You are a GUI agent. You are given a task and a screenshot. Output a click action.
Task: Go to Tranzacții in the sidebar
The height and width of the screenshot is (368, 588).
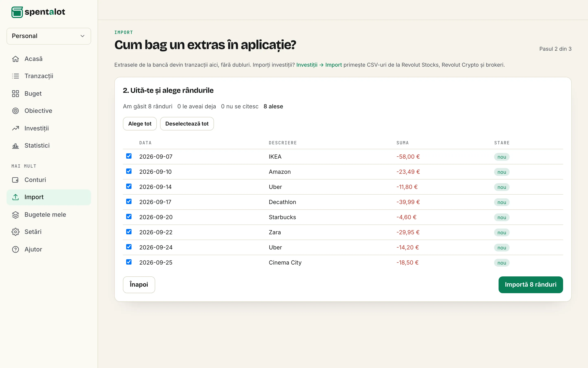pos(49,76)
